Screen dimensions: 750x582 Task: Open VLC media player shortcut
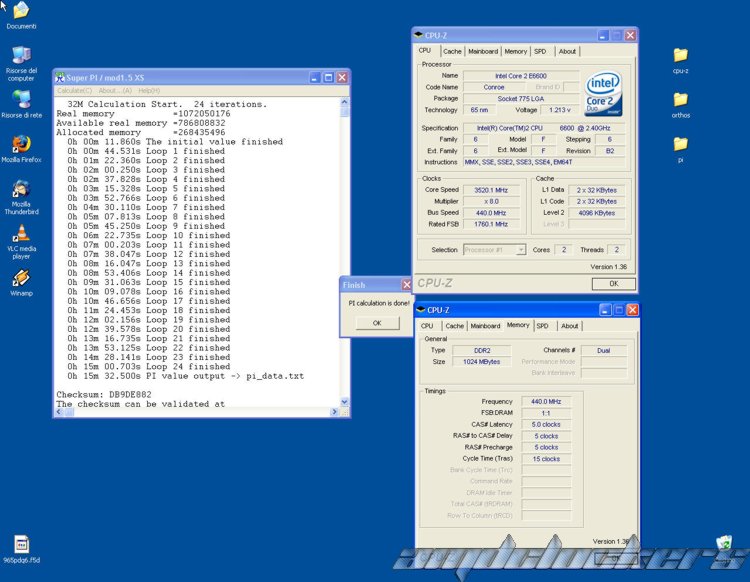pyautogui.click(x=20, y=234)
